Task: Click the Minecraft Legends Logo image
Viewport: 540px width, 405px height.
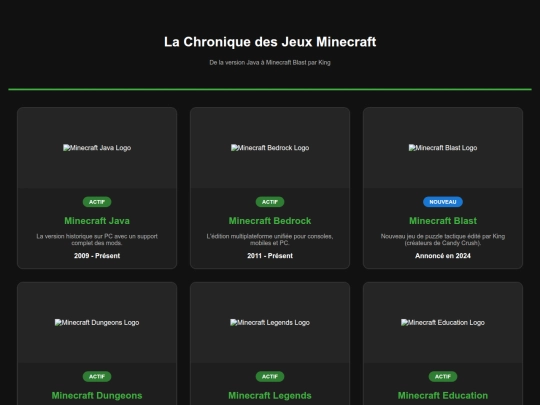Action: [270, 322]
